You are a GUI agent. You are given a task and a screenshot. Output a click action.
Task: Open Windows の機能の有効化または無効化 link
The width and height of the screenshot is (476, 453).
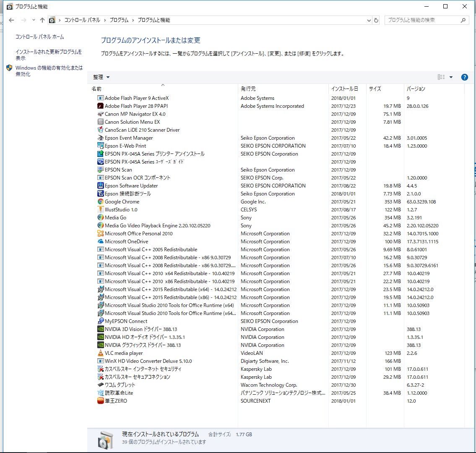49,71
